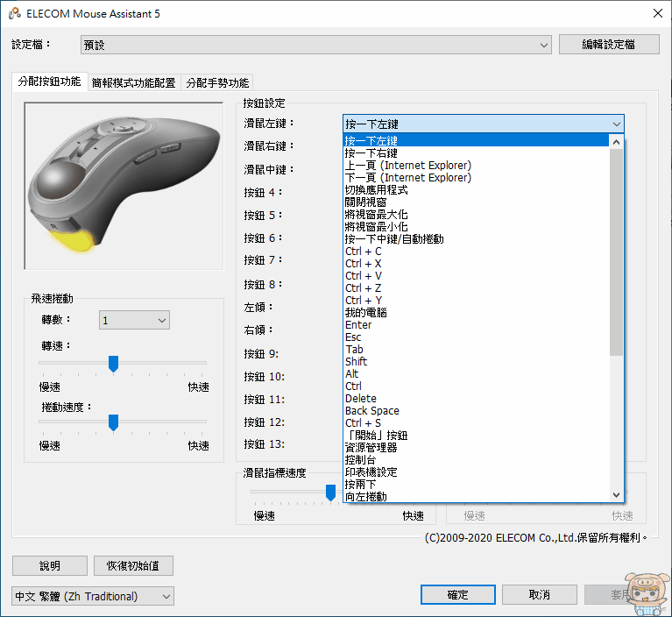Select the standalone Ctrl key option
672x617 pixels.
point(476,386)
